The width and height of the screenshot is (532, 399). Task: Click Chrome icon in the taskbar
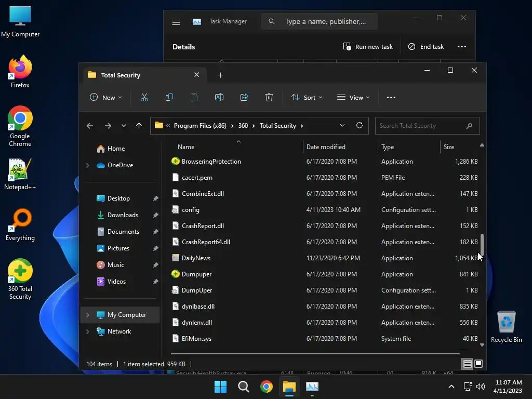coord(267,387)
